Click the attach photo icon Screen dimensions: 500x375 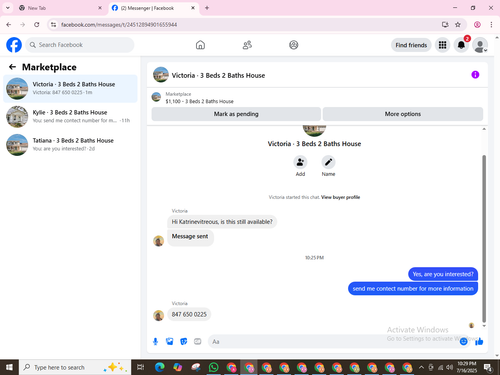(170, 341)
